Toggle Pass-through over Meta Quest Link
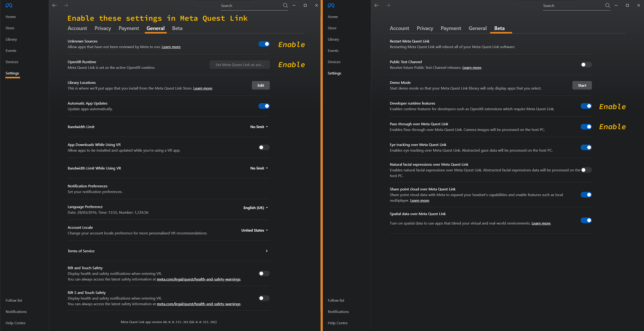Screen dimensions: 644x331 (586, 127)
